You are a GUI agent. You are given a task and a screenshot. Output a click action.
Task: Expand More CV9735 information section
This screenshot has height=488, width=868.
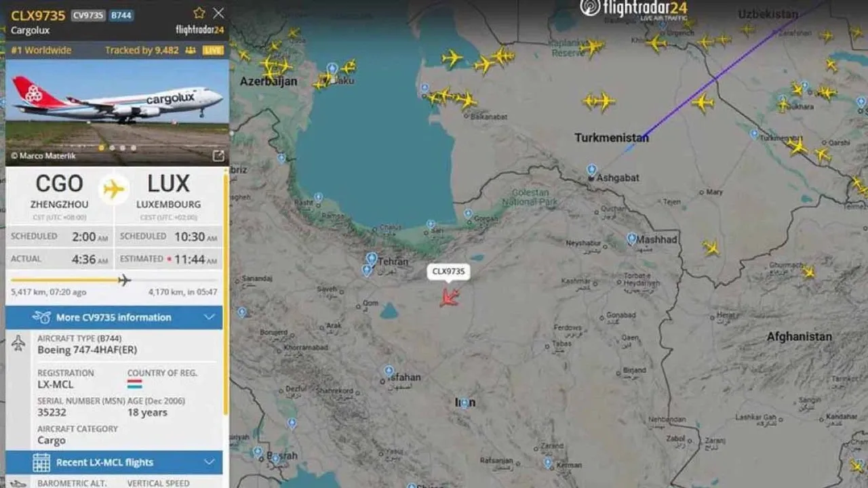coord(114,317)
